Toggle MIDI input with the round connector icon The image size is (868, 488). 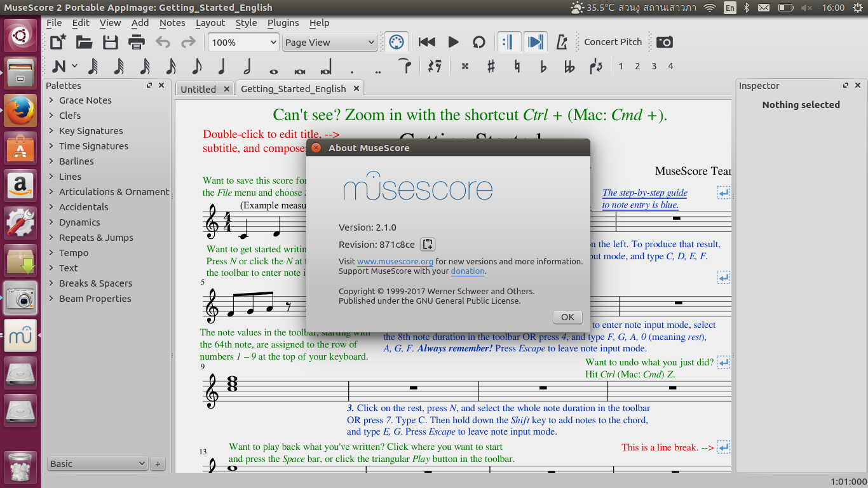[397, 42]
